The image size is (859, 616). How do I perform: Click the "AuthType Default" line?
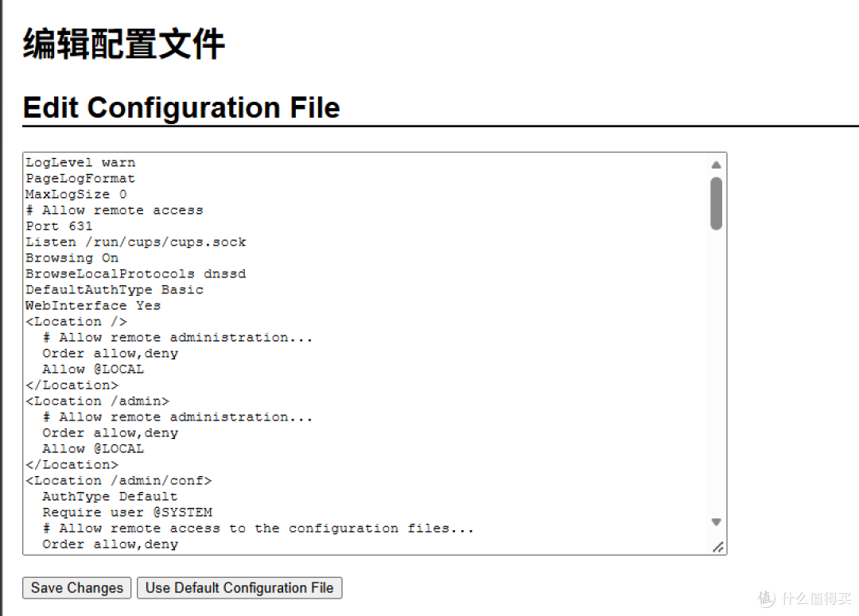(x=110, y=496)
